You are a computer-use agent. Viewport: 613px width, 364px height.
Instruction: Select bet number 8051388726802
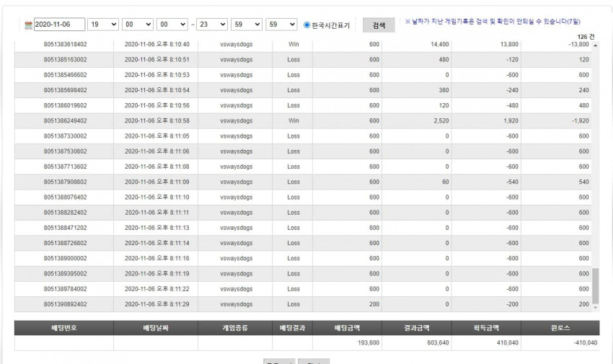[66, 243]
